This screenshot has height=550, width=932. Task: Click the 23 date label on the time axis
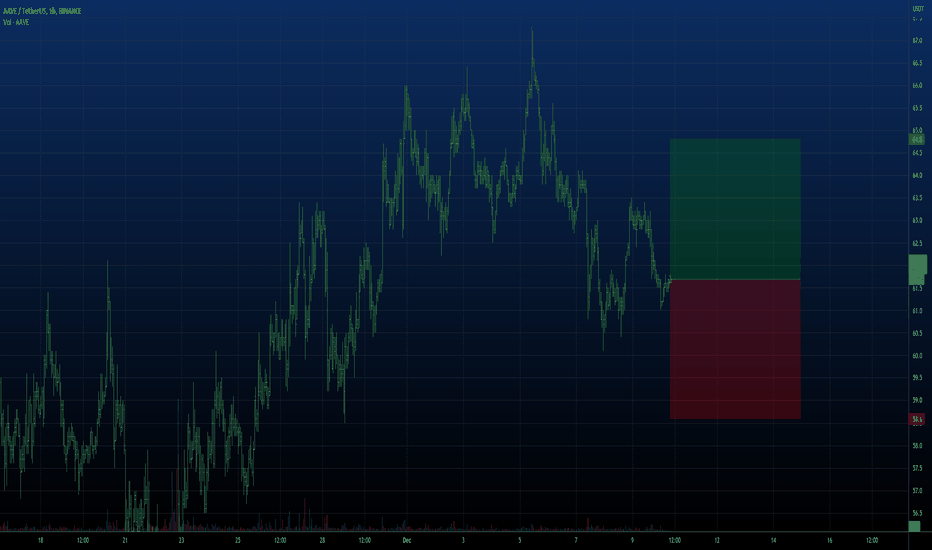(x=181, y=540)
